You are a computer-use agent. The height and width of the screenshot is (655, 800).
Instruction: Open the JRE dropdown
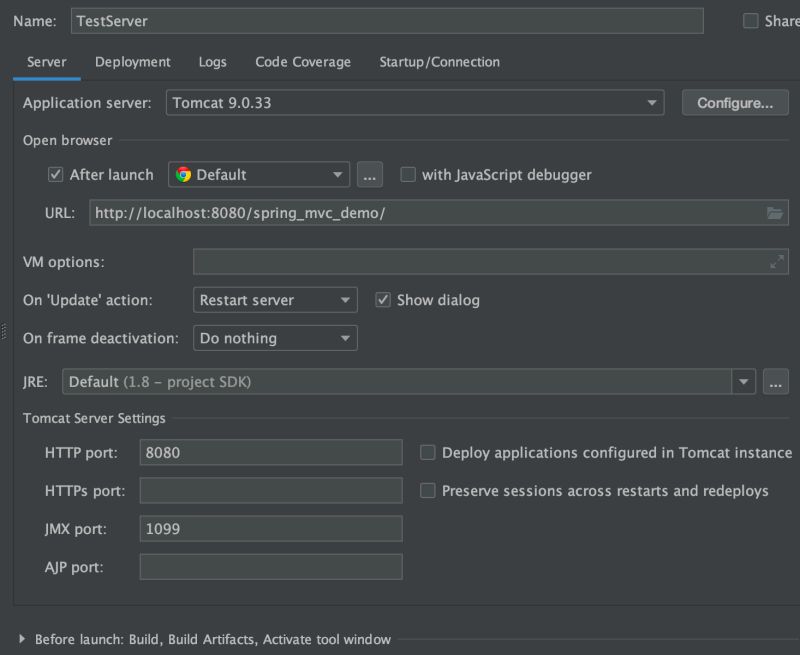(743, 381)
